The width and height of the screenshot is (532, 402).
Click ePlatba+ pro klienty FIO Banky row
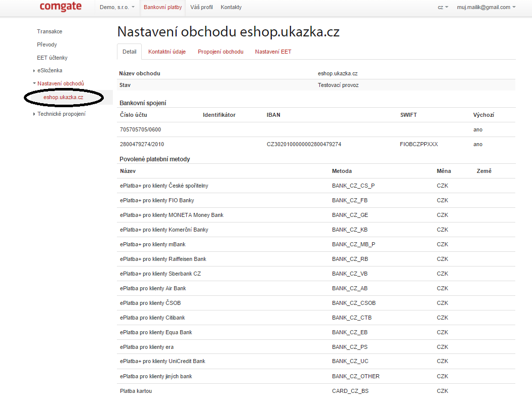pyautogui.click(x=316, y=200)
